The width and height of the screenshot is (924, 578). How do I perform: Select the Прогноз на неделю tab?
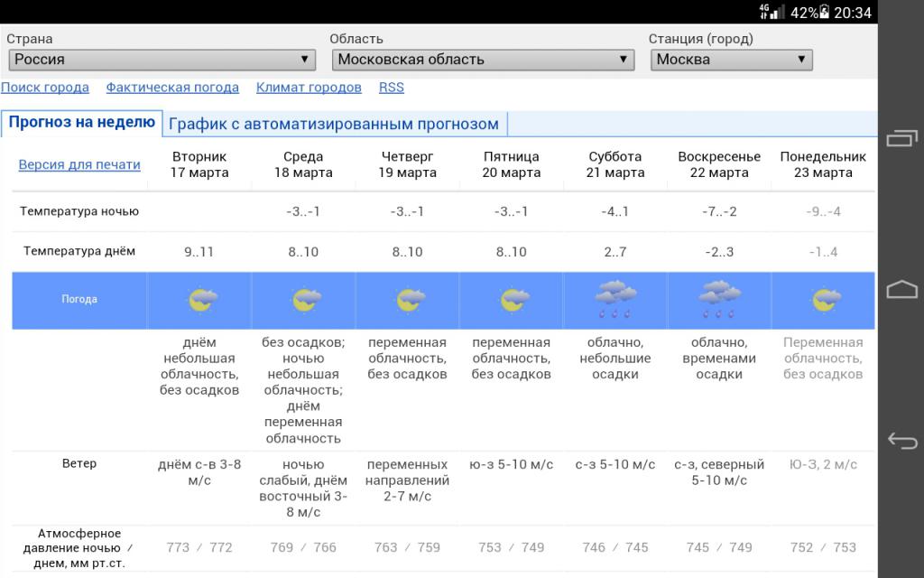pos(81,123)
